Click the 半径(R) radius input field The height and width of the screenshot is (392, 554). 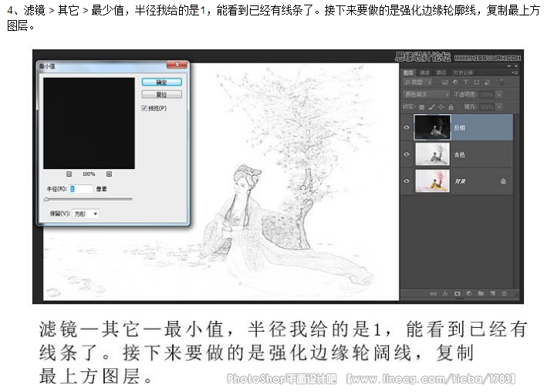point(81,189)
